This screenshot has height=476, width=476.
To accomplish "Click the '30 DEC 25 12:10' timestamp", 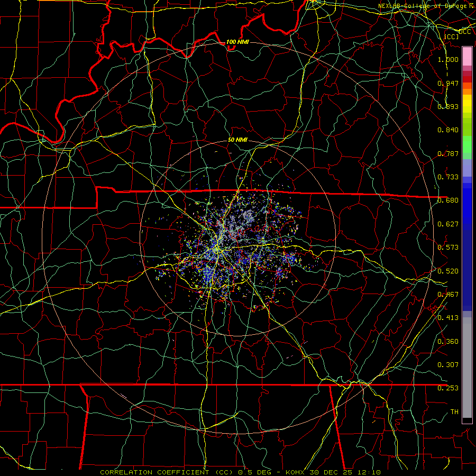I will (345, 472).
